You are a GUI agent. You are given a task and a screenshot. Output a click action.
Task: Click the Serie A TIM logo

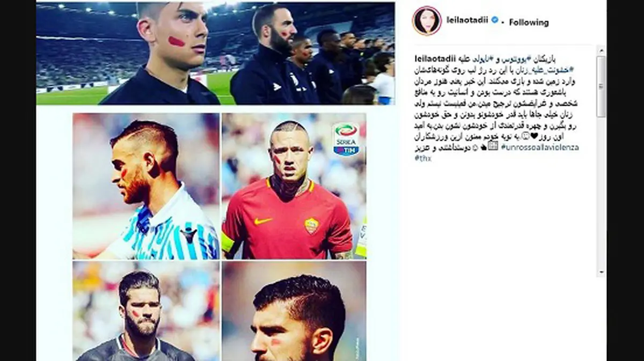[x=346, y=139]
